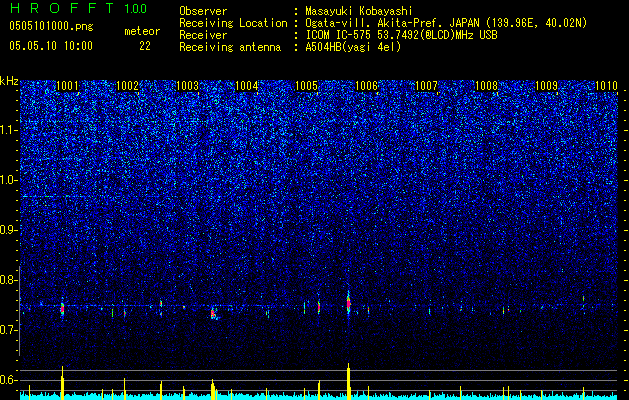629x400 pixels.
Task: Click the 0.8 kHz axis label
Action: pos(8,280)
